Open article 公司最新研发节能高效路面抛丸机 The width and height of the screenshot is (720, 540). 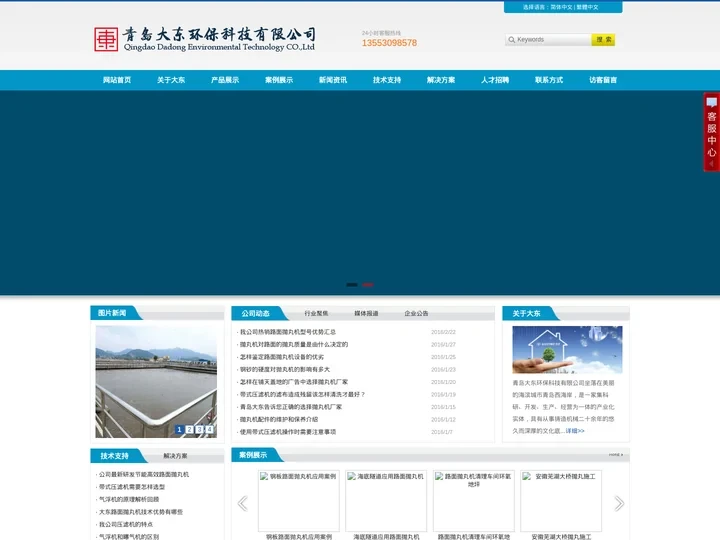coord(144,474)
